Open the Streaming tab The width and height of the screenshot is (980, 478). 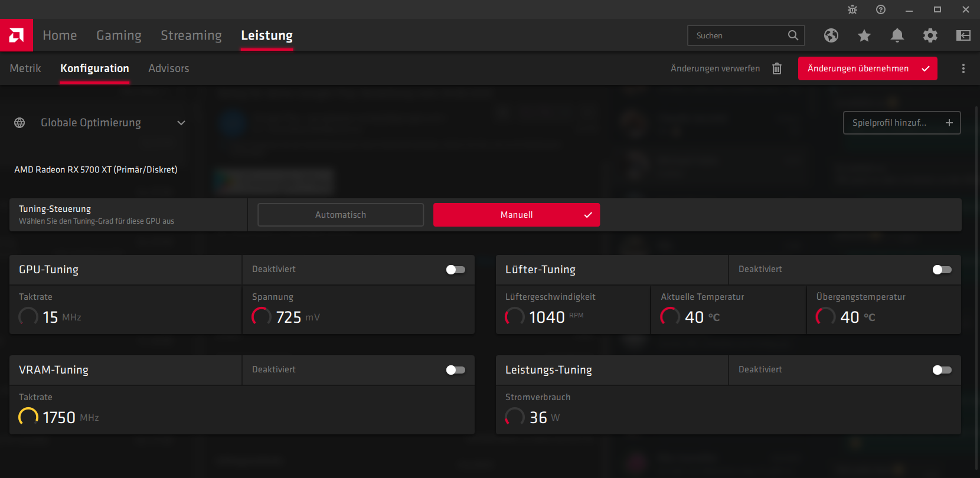click(191, 35)
